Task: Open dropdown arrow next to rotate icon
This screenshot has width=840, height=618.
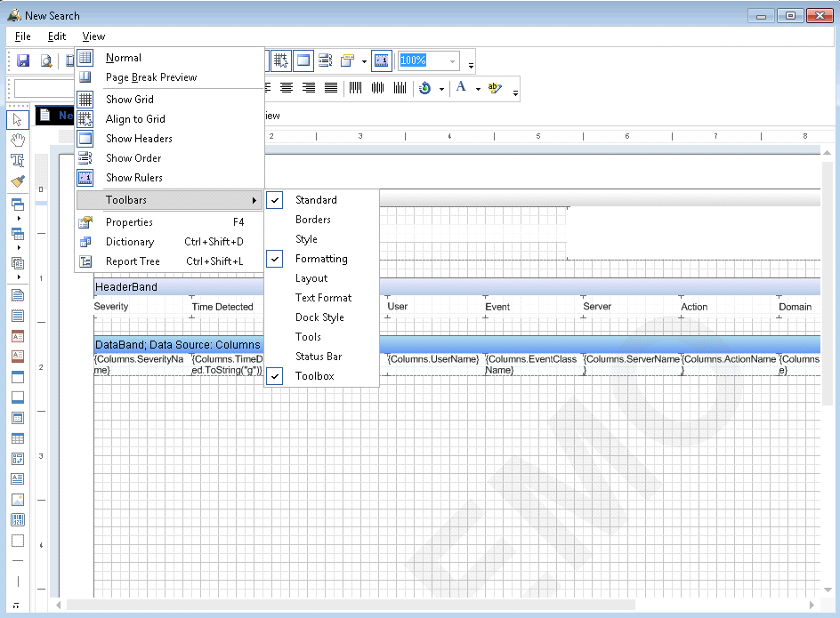Action: [x=441, y=89]
